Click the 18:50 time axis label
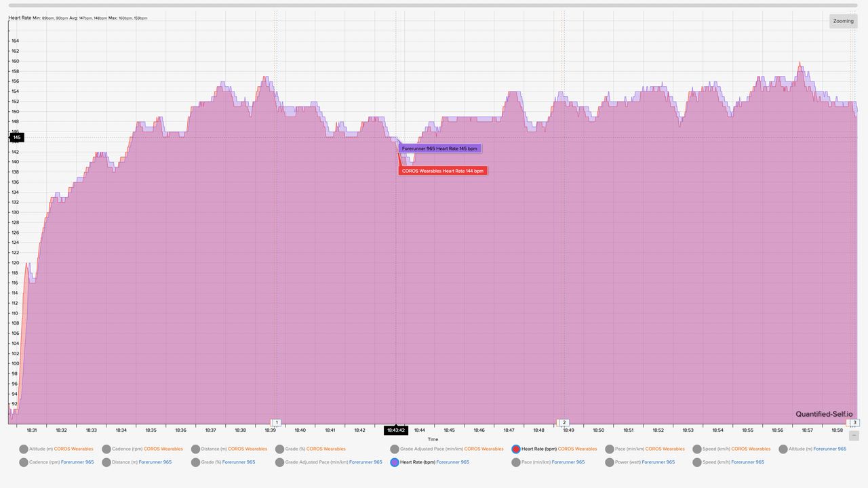 (x=598, y=430)
